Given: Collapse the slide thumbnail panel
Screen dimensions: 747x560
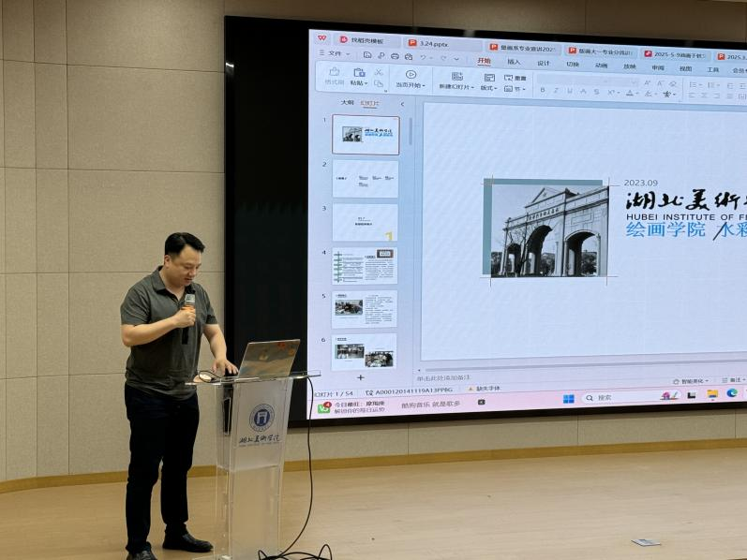Looking at the screenshot, I should (402, 104).
